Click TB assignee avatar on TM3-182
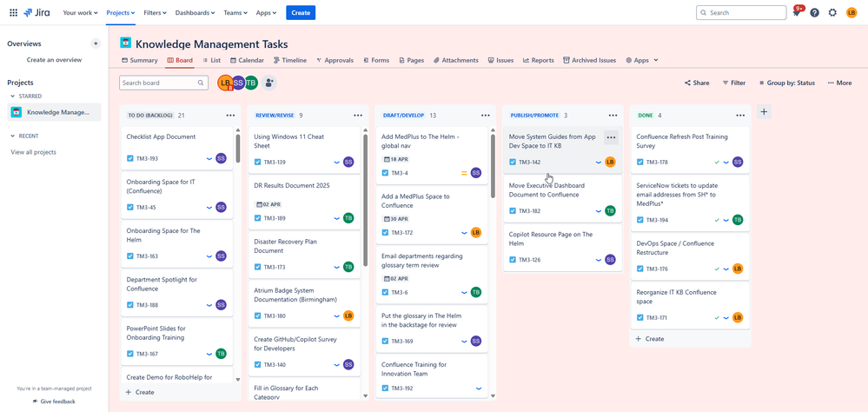The width and height of the screenshot is (868, 412). [610, 211]
